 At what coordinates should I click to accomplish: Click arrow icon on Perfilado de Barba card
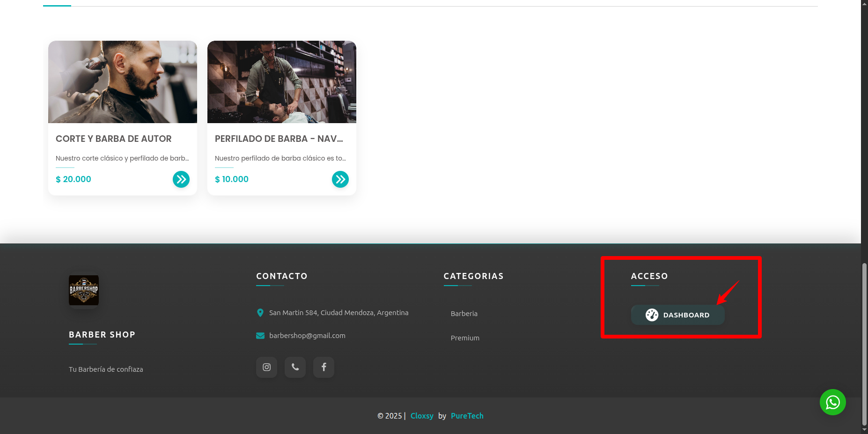pos(340,179)
